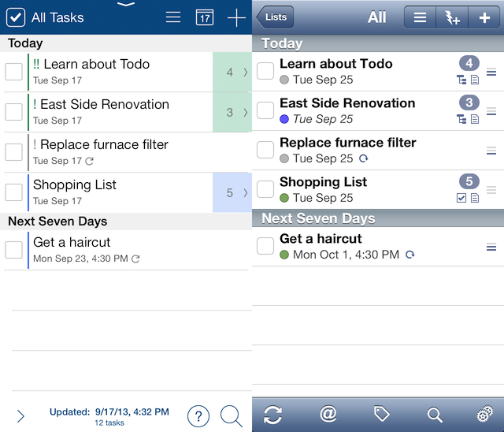Tap green list dot on Get a haircut
The width and height of the screenshot is (504, 432).
coord(284,255)
